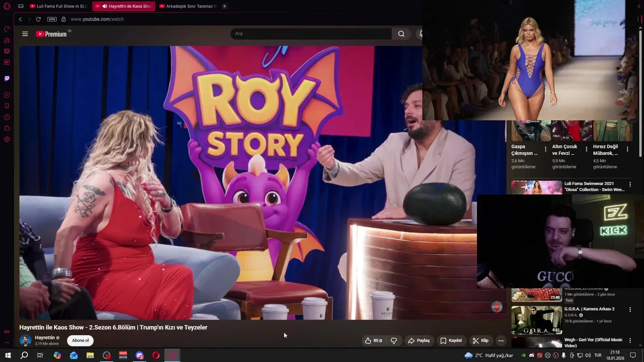Go forward using the browser forward arrow

click(x=29, y=19)
